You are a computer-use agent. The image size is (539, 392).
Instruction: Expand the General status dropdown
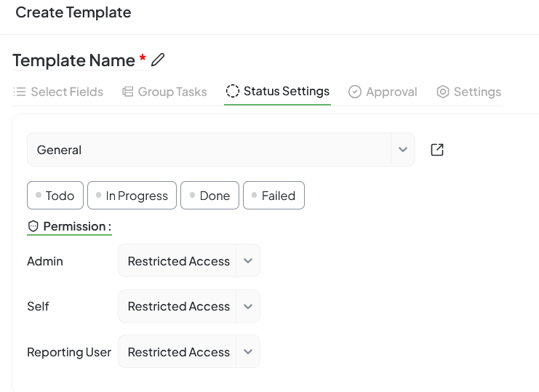coord(402,150)
